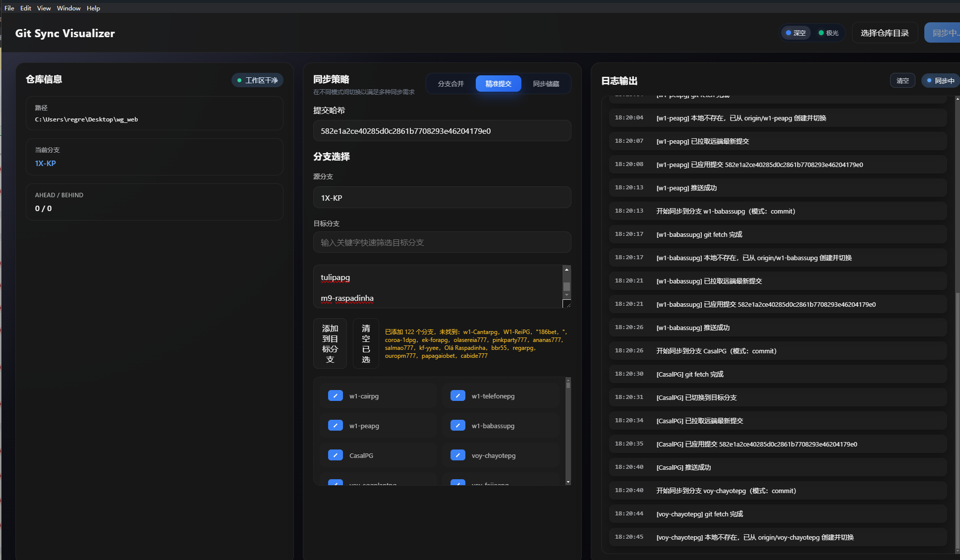Click textarea resize handle below m9-raspadinha
The height and width of the screenshot is (560, 960).
point(566,303)
